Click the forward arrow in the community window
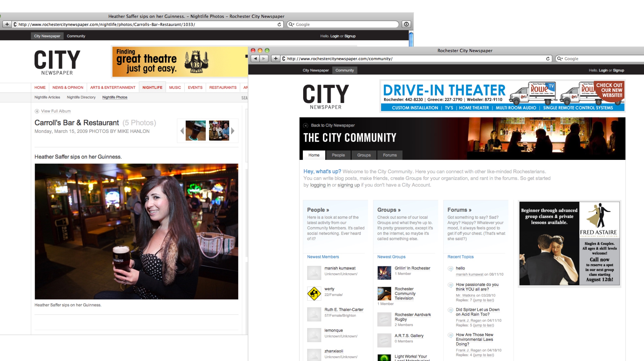Viewport: 644px width, 361px height. pos(264,59)
